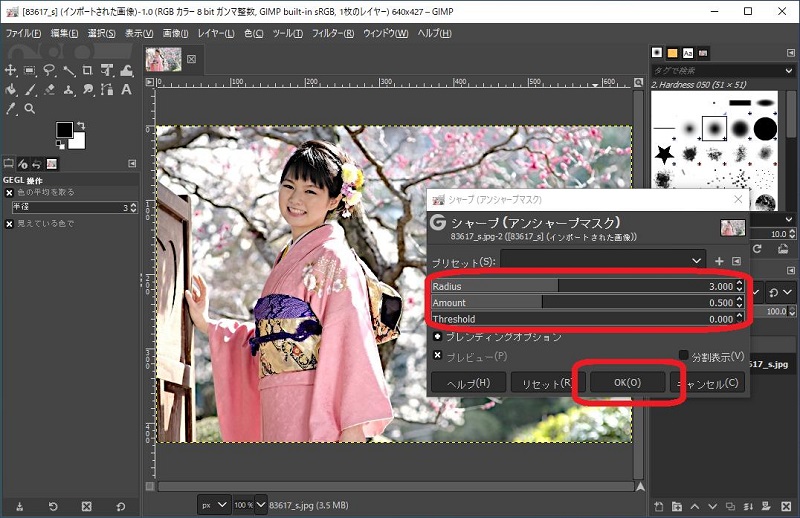This screenshot has height=518, width=800.
Task: Select the Text tool
Action: (x=126, y=90)
